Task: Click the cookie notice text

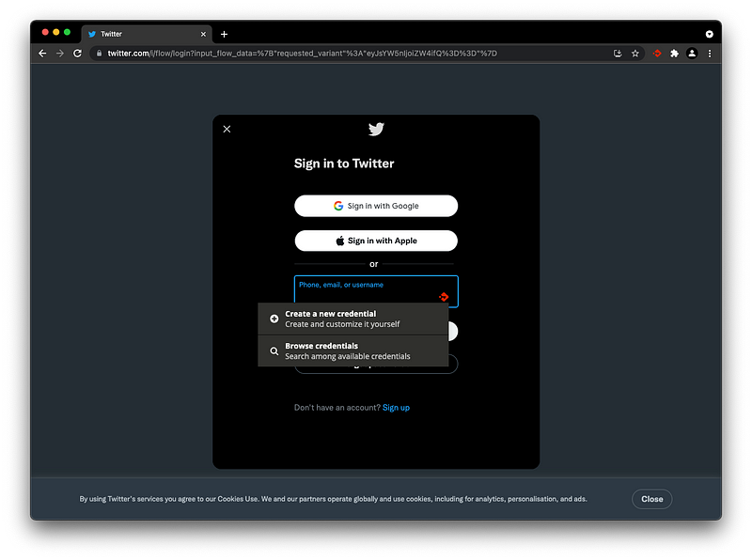Action: point(333,499)
